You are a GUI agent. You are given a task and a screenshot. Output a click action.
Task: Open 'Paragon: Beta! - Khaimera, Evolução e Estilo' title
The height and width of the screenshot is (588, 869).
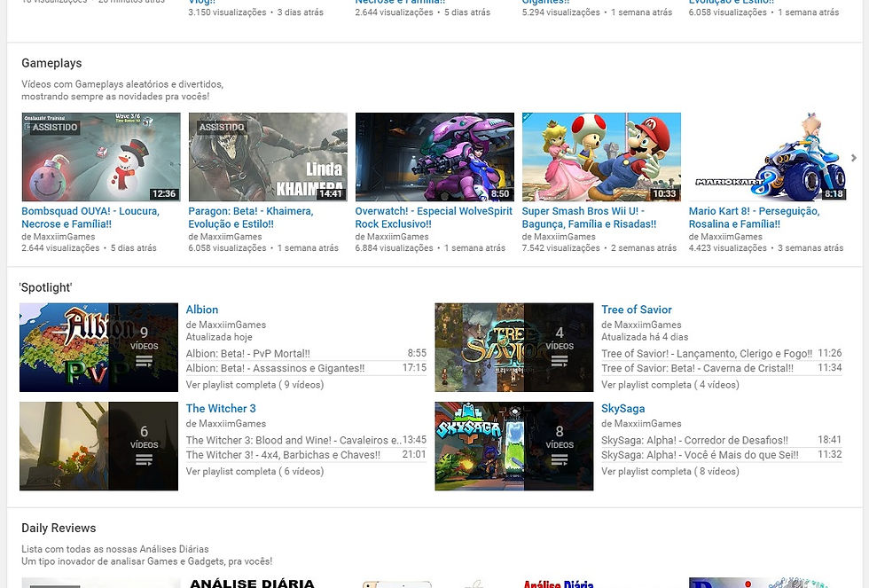click(x=250, y=217)
